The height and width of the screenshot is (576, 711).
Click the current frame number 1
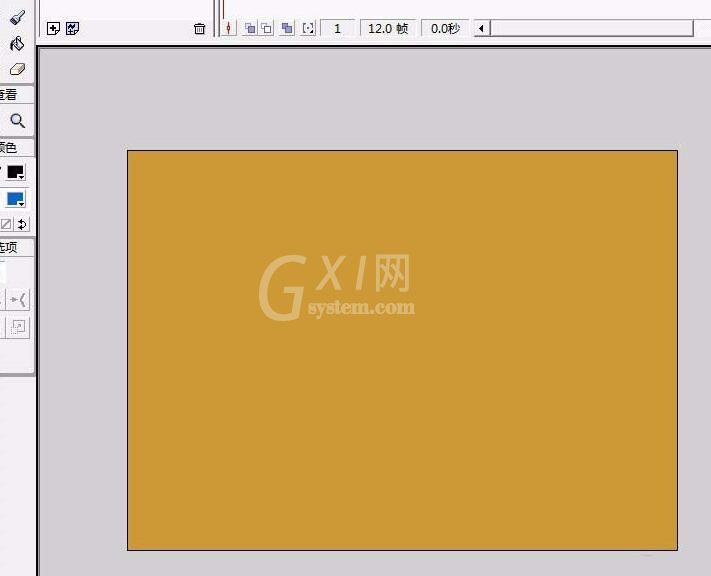[x=337, y=29]
